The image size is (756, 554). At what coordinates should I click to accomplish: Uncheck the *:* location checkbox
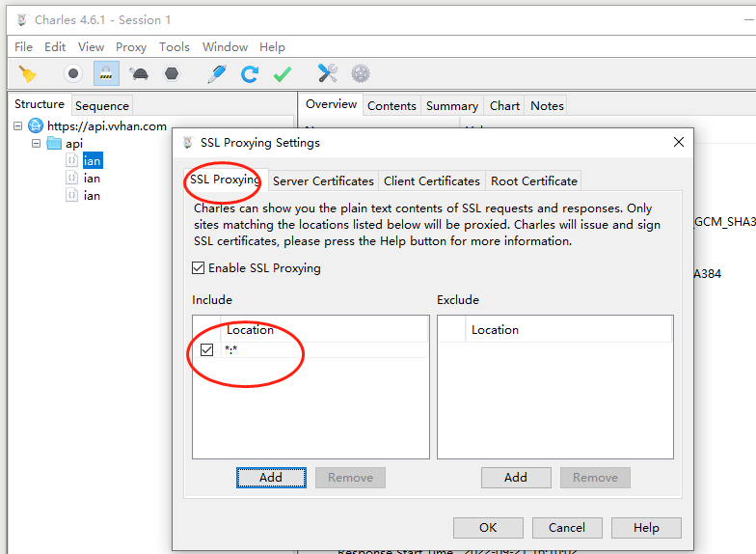[206, 349]
